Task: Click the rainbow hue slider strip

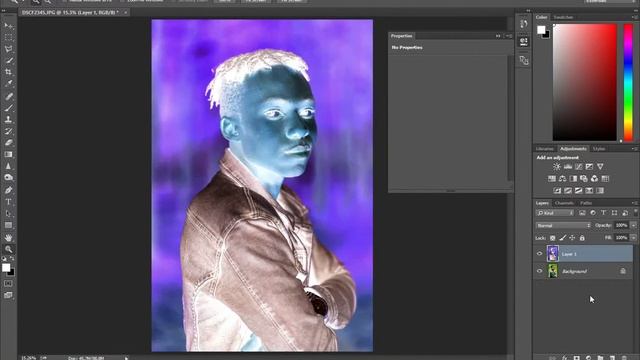Action: (628, 82)
